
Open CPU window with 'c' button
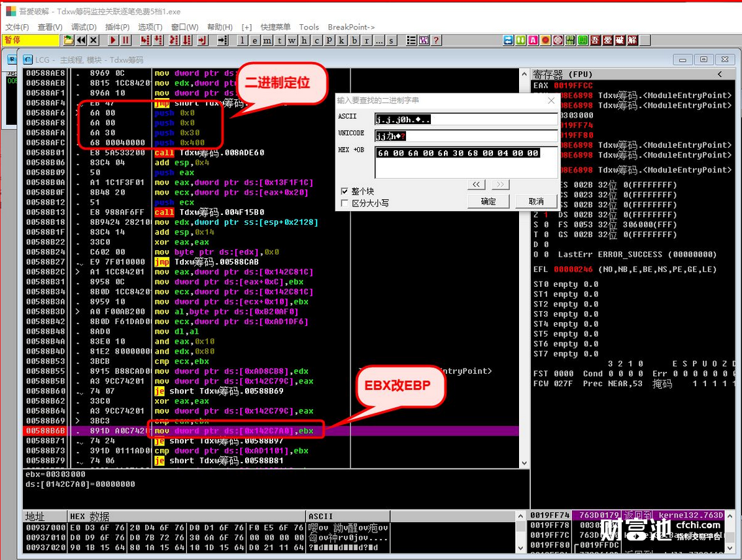(x=316, y=41)
